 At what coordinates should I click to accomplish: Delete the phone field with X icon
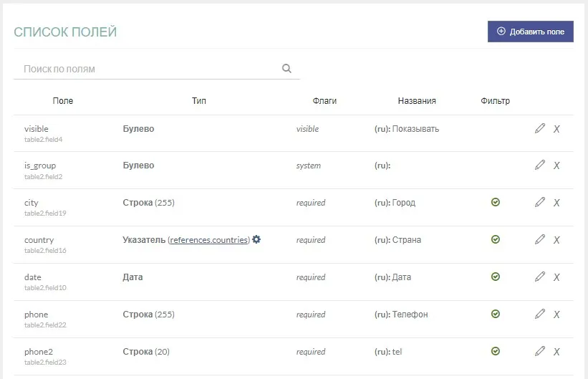pos(556,315)
